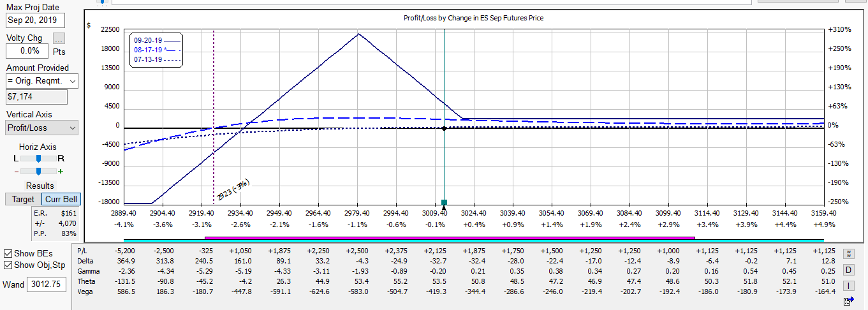Click the Vega value -624.6
The height and width of the screenshot is (310, 868).
point(318,292)
